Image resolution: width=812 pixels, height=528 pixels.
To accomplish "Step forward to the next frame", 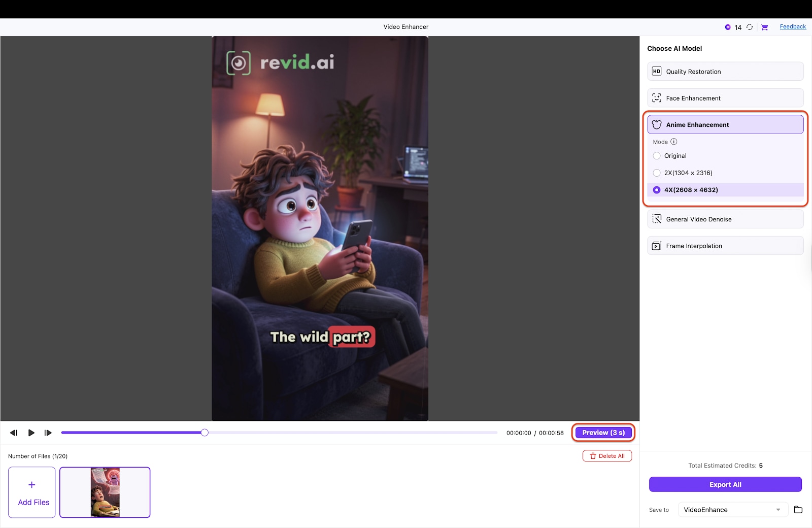I will (48, 433).
